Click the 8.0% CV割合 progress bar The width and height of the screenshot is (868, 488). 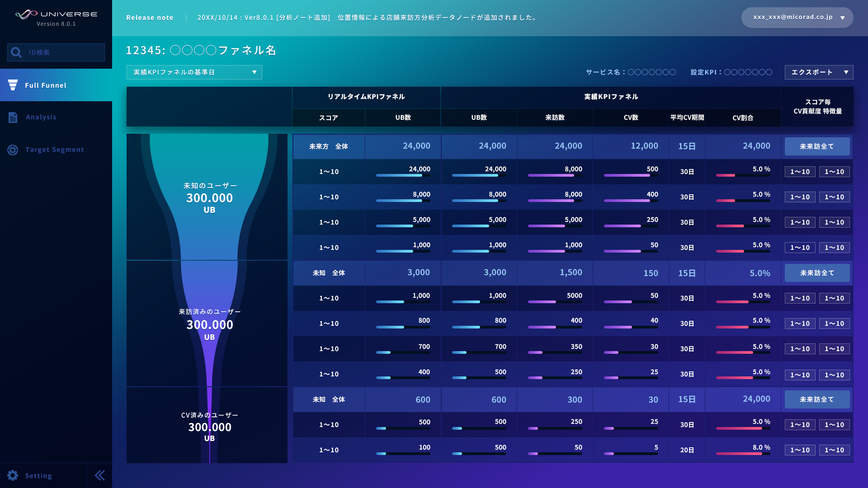click(743, 454)
